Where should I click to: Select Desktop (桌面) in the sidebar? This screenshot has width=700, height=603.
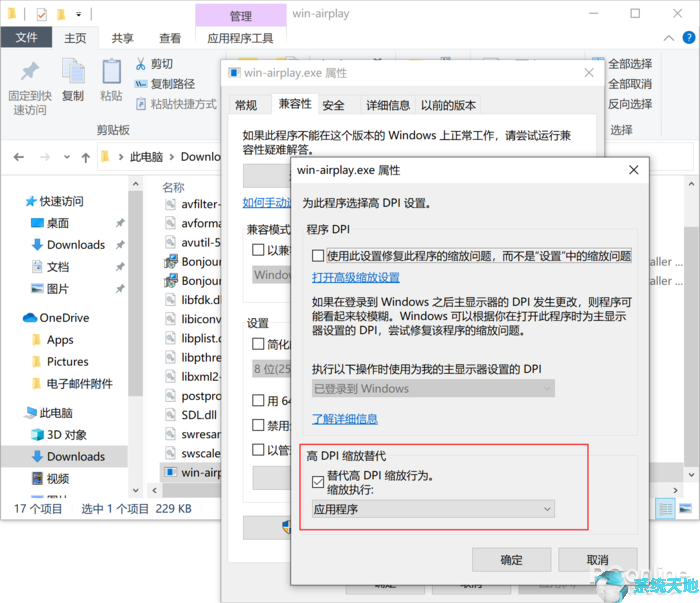click(x=50, y=223)
